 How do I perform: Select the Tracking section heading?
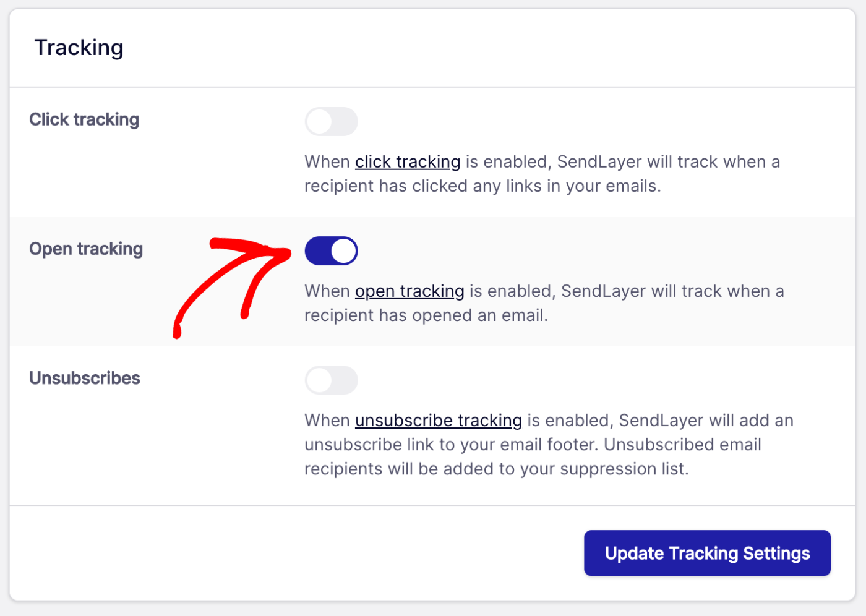tap(79, 47)
